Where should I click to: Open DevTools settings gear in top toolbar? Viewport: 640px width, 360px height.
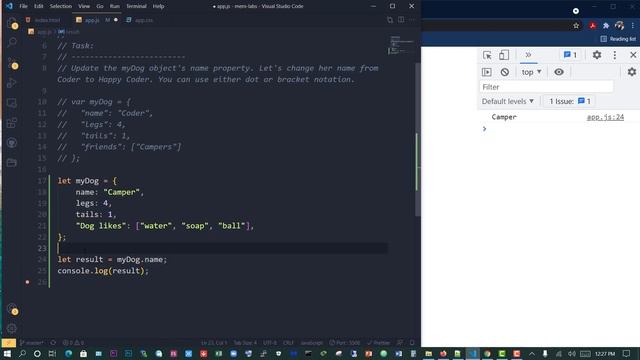click(x=597, y=55)
